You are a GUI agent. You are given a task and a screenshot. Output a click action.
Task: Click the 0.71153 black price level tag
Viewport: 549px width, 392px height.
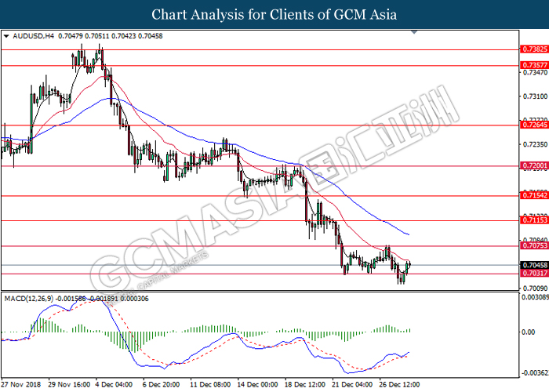tap(534, 221)
